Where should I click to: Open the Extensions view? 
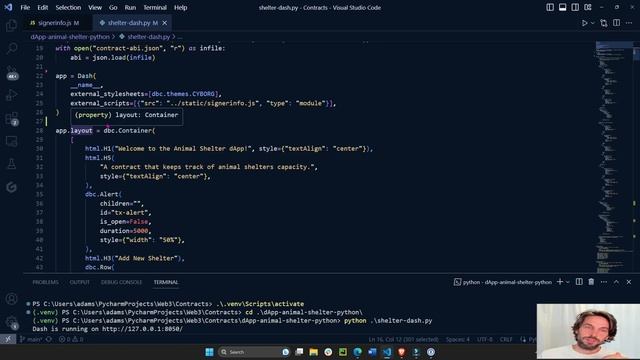11,118
